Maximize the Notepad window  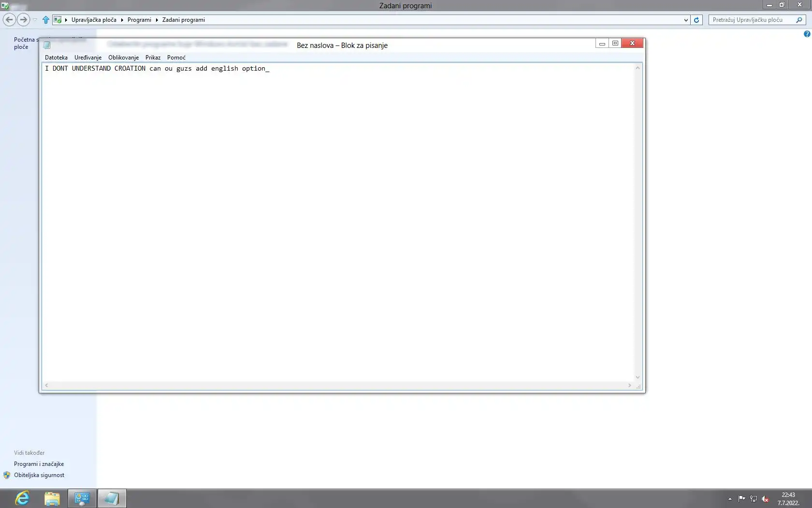(615, 43)
